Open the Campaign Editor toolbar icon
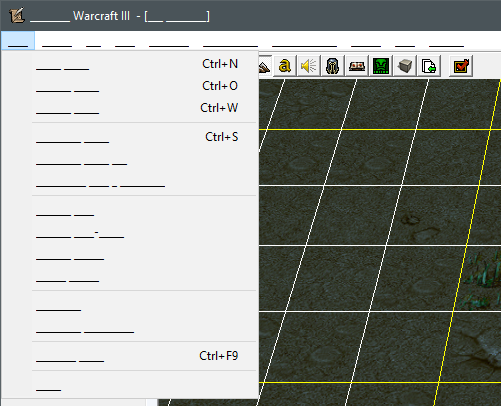Viewport: 501px width, 406px height. [x=357, y=66]
